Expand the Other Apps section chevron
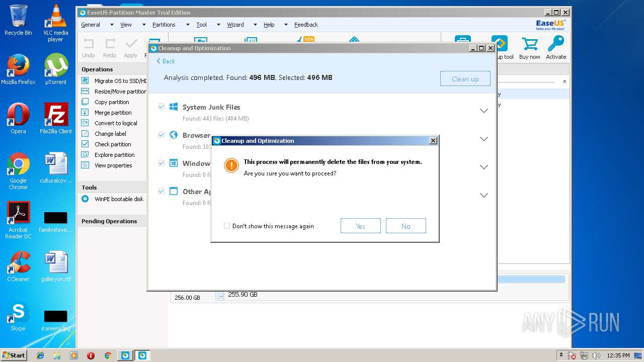Screen dimensions: 644x362 pos(484,195)
